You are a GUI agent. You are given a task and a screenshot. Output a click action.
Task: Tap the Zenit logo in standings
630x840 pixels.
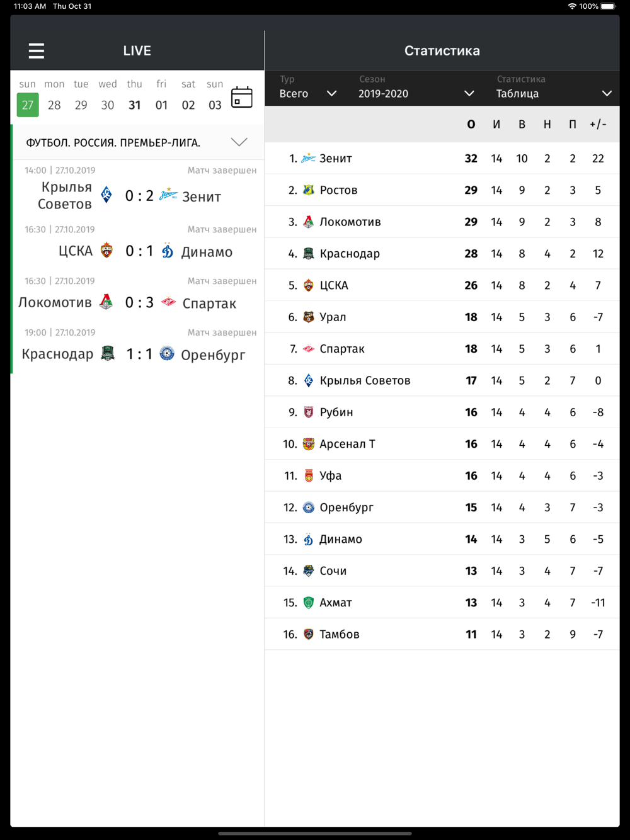[x=308, y=159]
